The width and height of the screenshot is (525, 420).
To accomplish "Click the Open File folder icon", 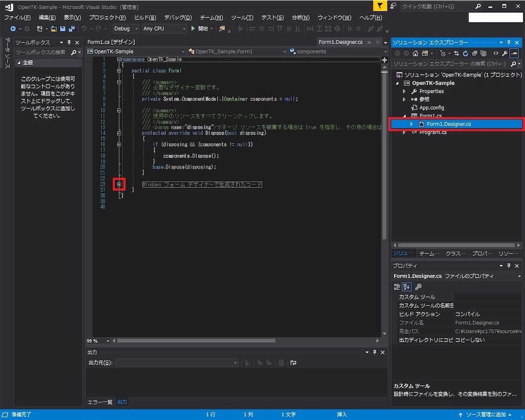I will click(x=53, y=29).
